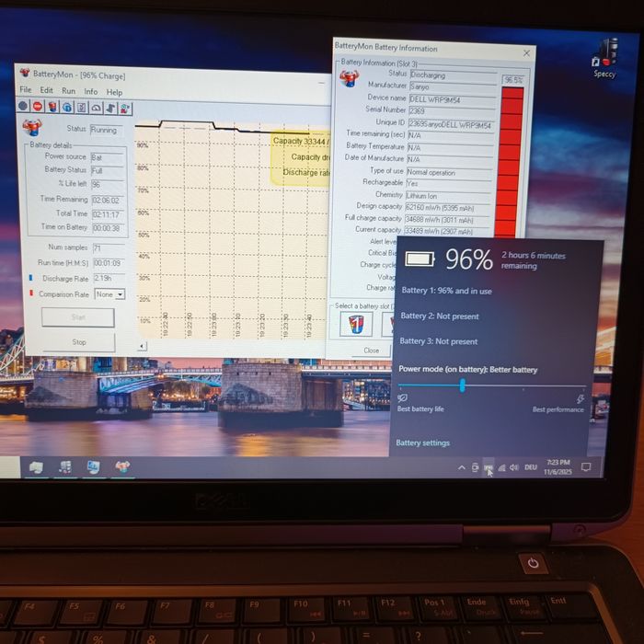This screenshot has height=644, width=644.
Task: Adjust the power mode slider handle
Action: click(x=463, y=385)
